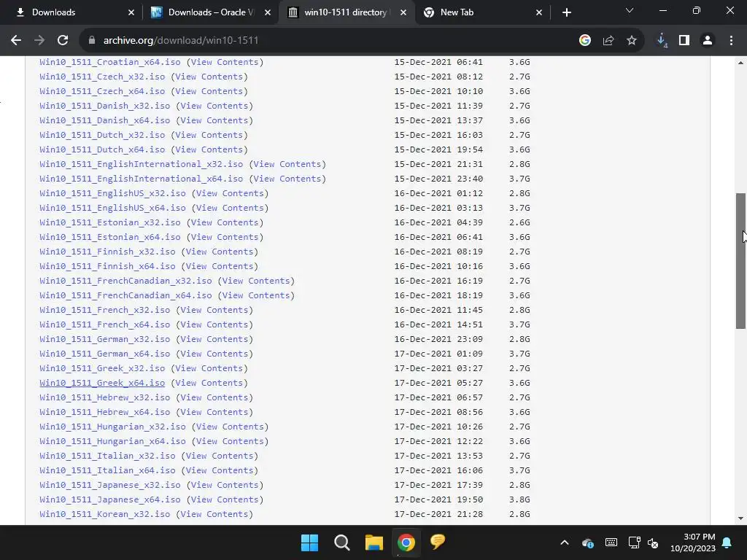Download Win10_1511_EnglishUS_x32.iso
The width and height of the screenshot is (747, 560).
112,193
